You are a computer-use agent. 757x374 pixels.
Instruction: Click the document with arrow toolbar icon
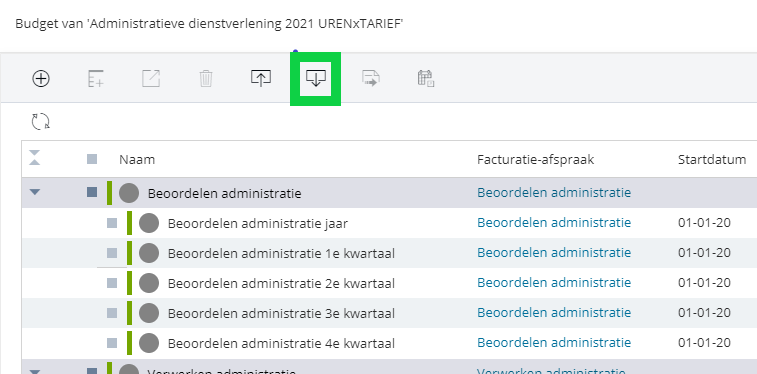(371, 78)
